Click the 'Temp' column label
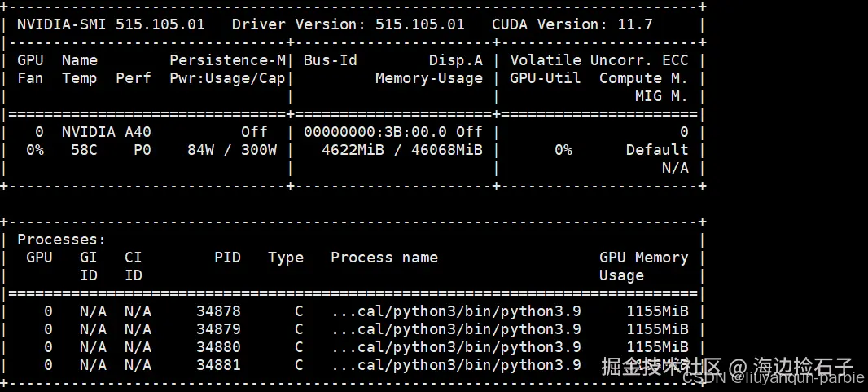Image resolution: width=868 pixels, height=392 pixels. (x=80, y=78)
